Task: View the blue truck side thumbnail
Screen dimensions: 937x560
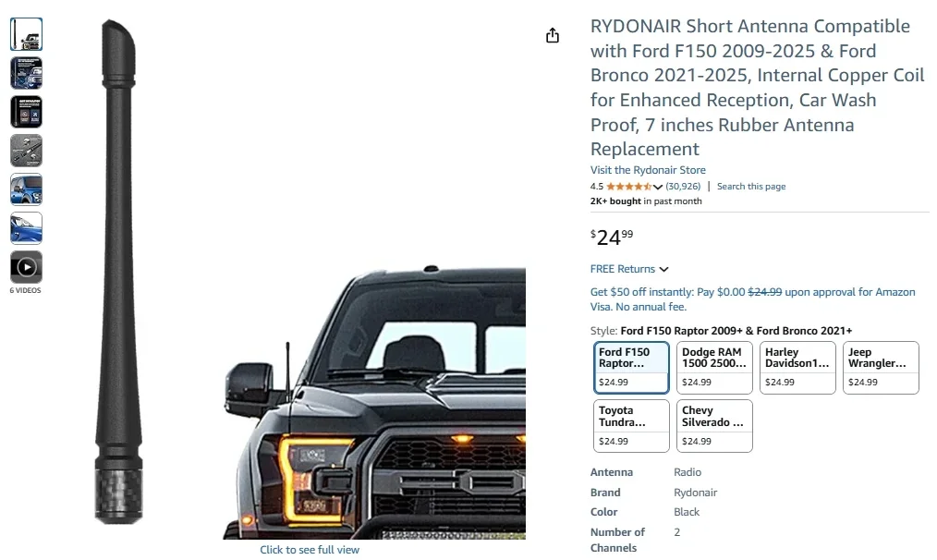Action: pos(26,189)
